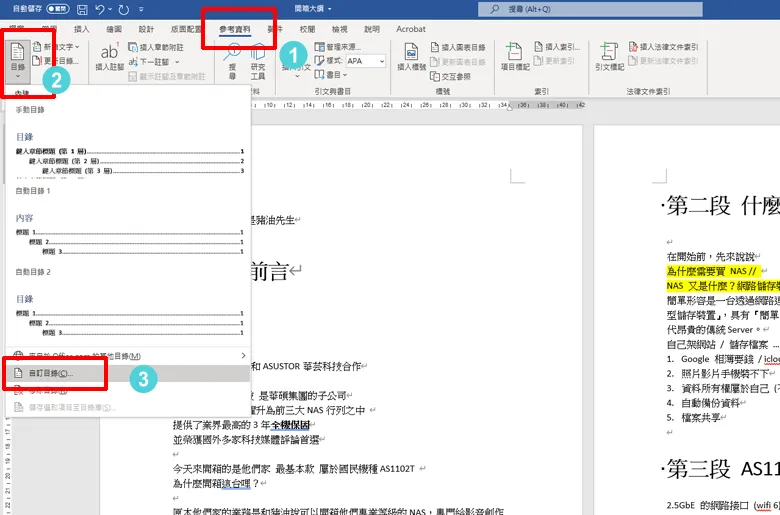
Task: Expand the Undo history dropdown arrow
Action: pos(110,9)
